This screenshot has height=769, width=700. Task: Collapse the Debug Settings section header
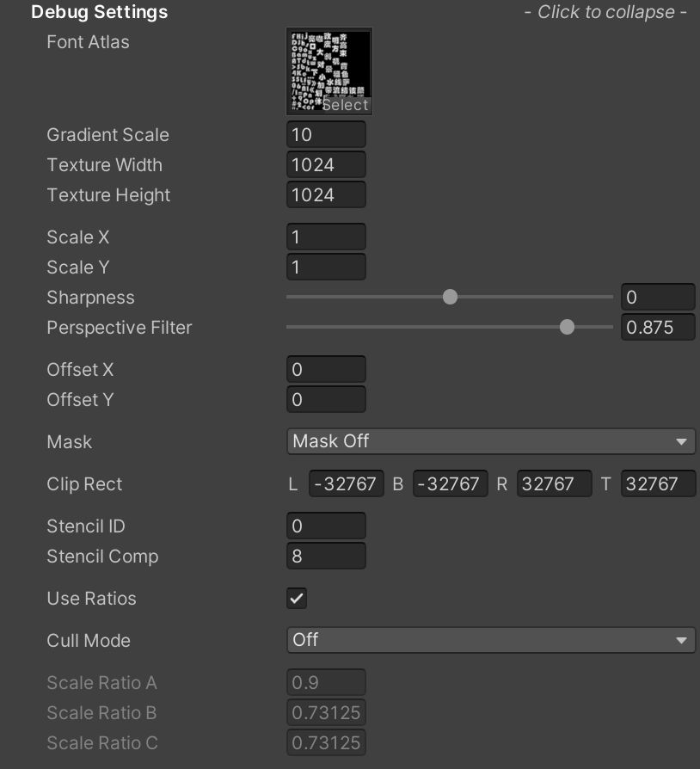click(100, 12)
